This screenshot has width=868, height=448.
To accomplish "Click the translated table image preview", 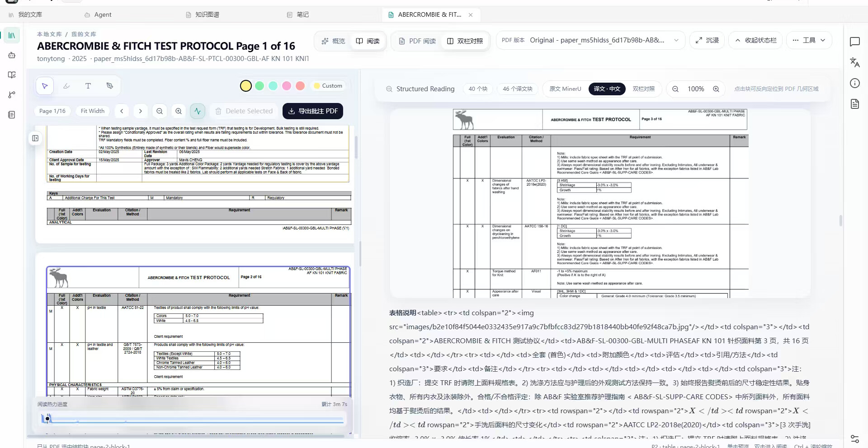I will (x=600, y=203).
